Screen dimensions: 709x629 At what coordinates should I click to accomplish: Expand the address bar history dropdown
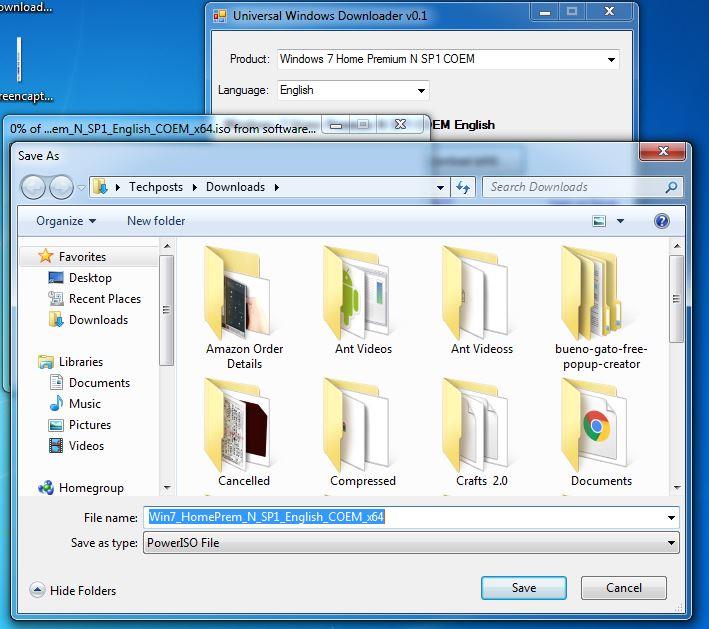point(440,187)
